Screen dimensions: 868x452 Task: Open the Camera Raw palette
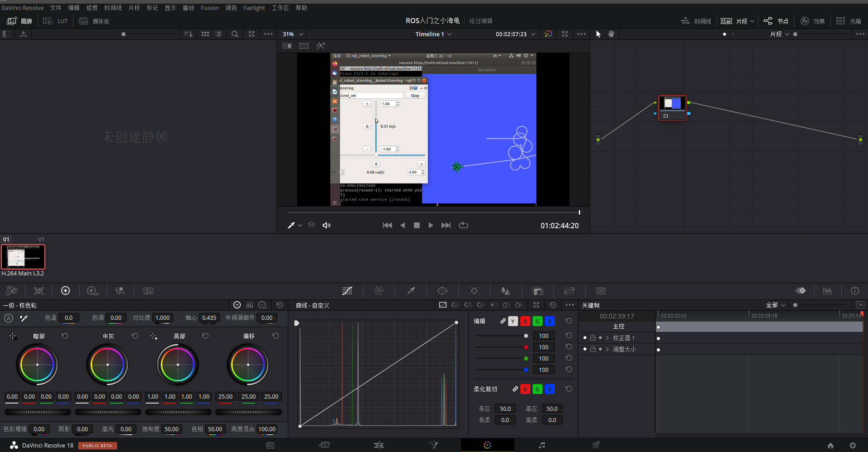12,291
